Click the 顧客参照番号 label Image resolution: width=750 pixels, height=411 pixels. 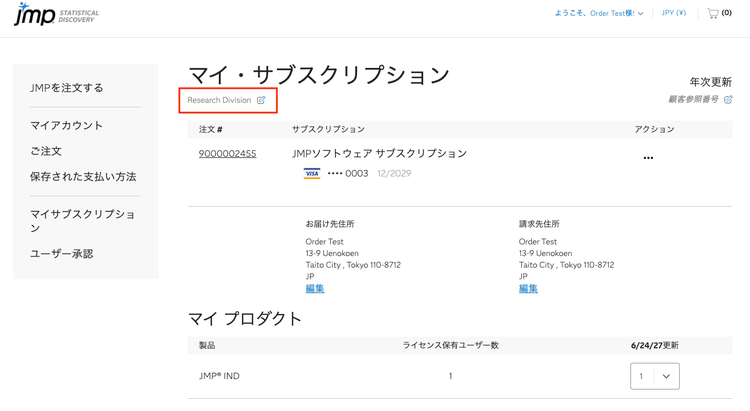tap(693, 100)
